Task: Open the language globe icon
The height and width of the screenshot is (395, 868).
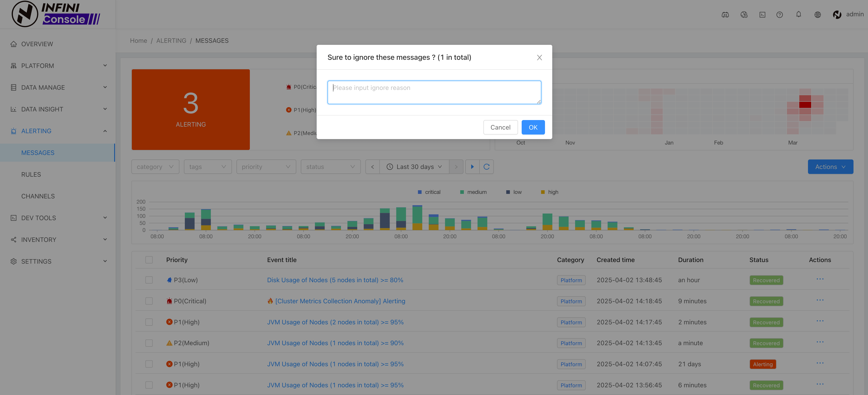Action: [817, 14]
